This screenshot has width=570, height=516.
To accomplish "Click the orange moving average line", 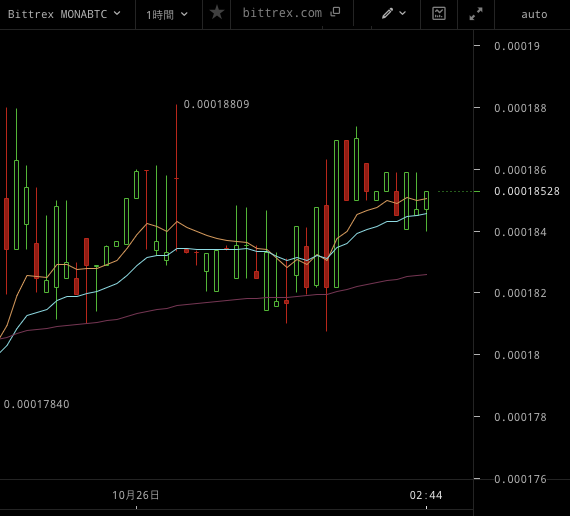I will pos(207,235).
